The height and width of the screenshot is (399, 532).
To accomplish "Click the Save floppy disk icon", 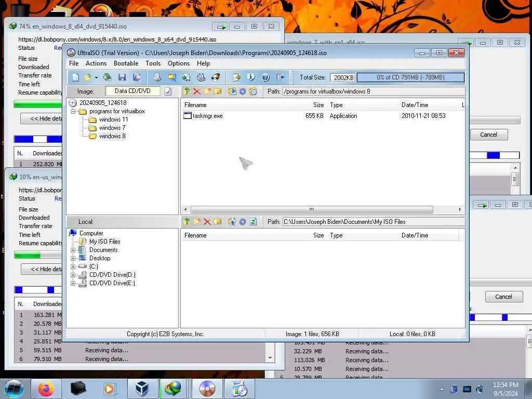I will pyautogui.click(x=122, y=77).
